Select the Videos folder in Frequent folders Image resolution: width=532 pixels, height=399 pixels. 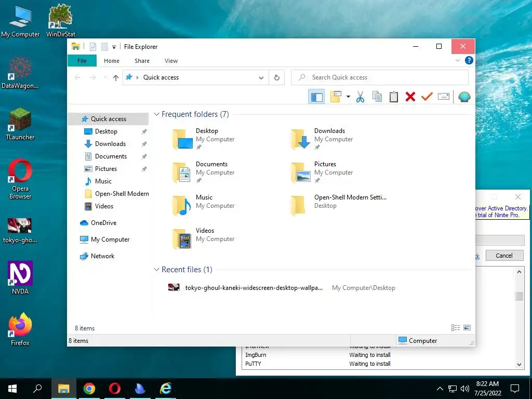point(204,239)
